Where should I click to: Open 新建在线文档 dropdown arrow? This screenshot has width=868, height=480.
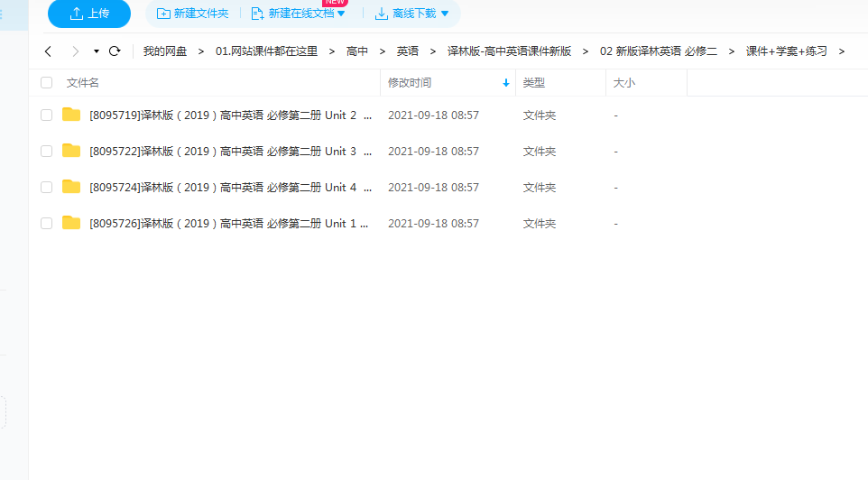tap(341, 14)
